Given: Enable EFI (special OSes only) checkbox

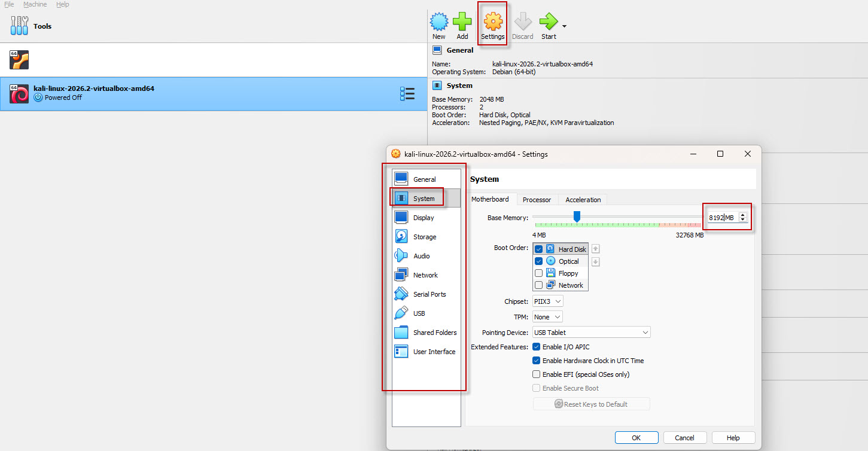Looking at the screenshot, I should click(x=537, y=374).
